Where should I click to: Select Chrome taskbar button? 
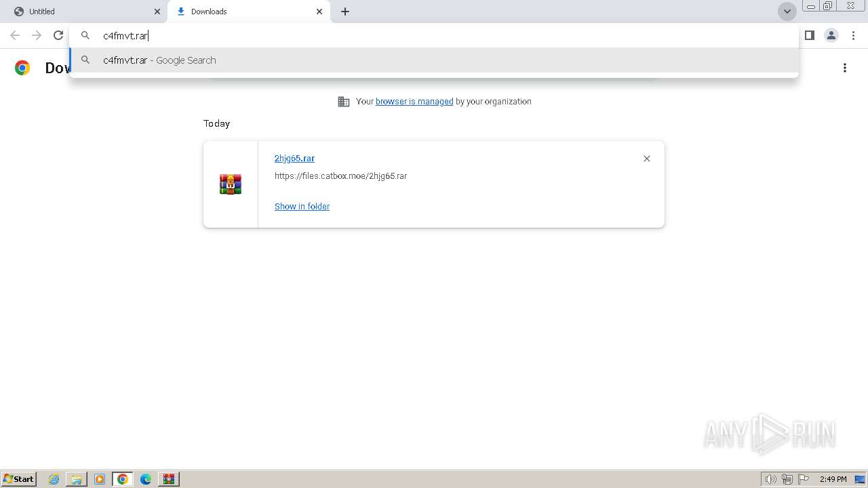[123, 479]
